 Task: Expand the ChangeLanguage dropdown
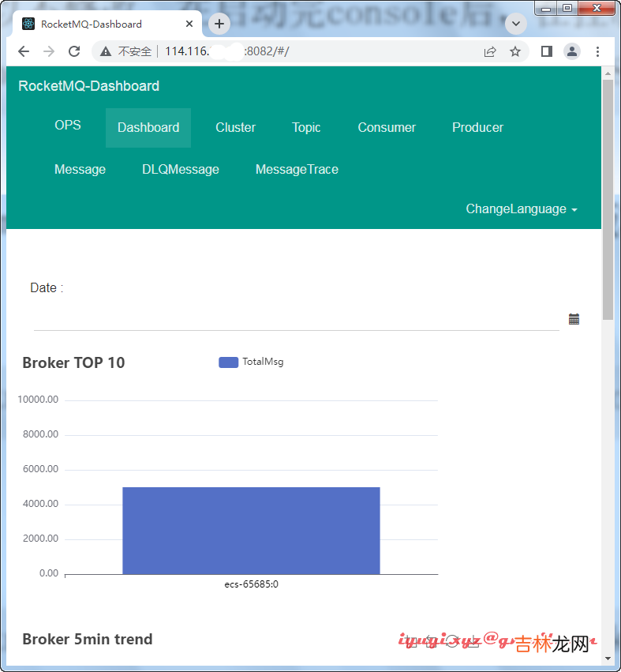(522, 209)
